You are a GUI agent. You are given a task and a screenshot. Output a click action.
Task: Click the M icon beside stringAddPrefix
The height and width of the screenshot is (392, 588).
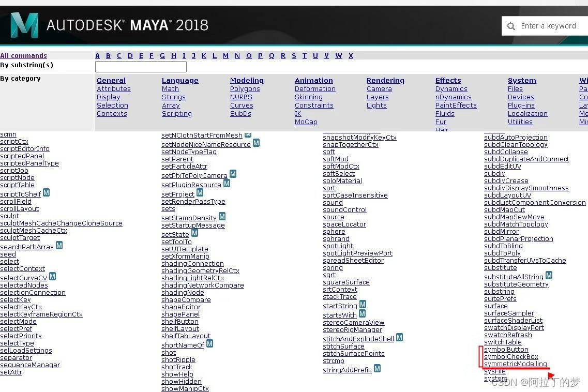pyautogui.click(x=378, y=369)
